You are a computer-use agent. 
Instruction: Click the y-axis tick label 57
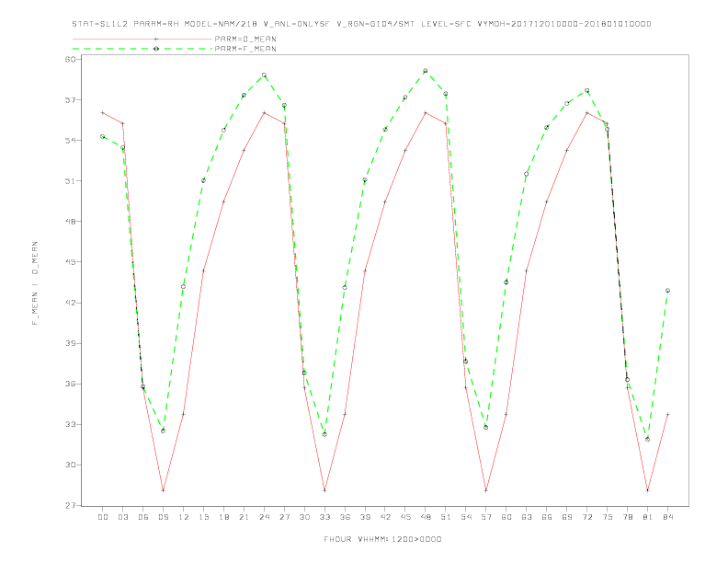pyautogui.click(x=71, y=100)
